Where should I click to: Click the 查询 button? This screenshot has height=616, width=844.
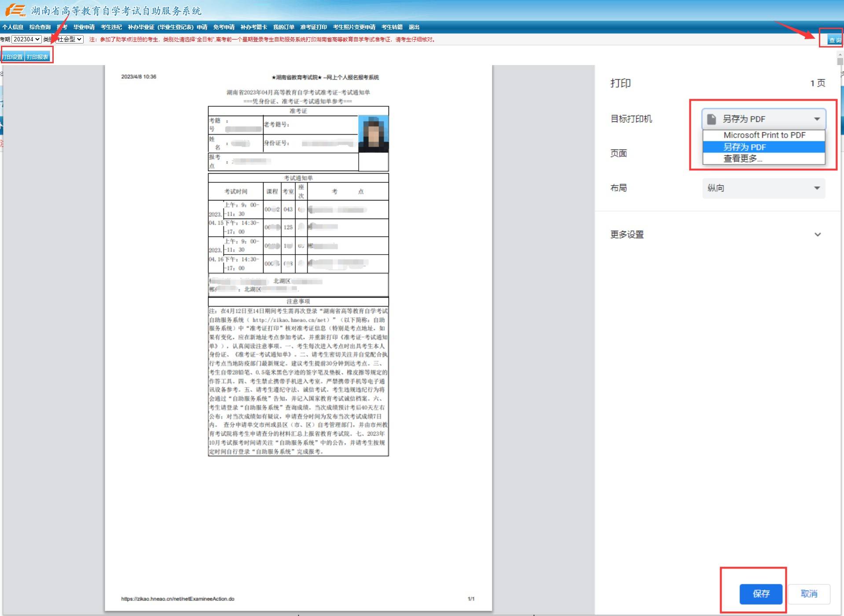tap(835, 40)
